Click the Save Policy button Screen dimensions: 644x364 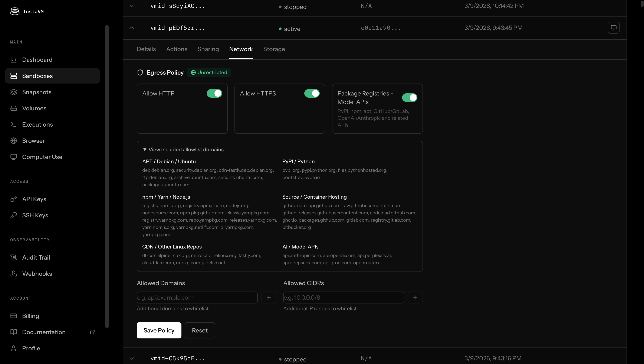point(159,330)
